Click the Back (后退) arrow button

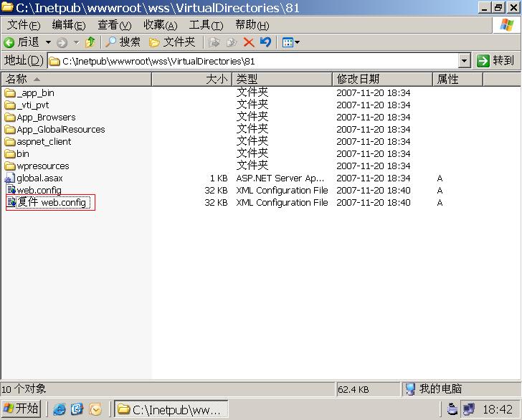(x=22, y=42)
